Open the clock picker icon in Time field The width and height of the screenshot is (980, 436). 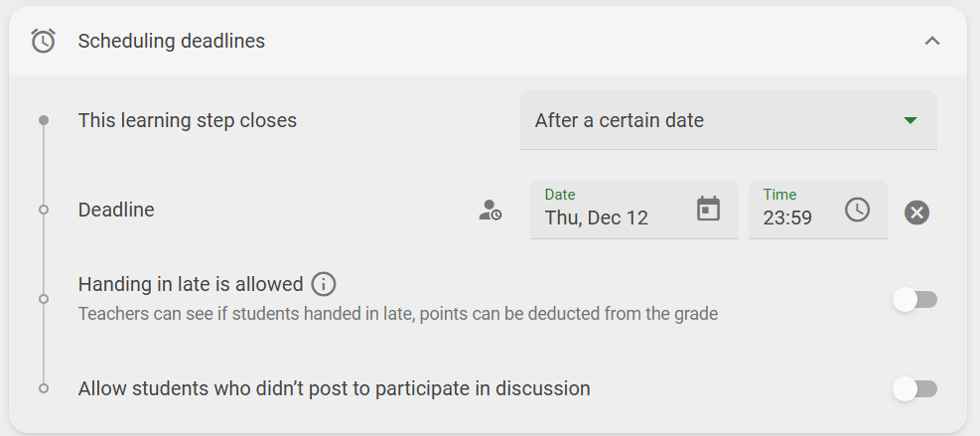[x=857, y=209]
